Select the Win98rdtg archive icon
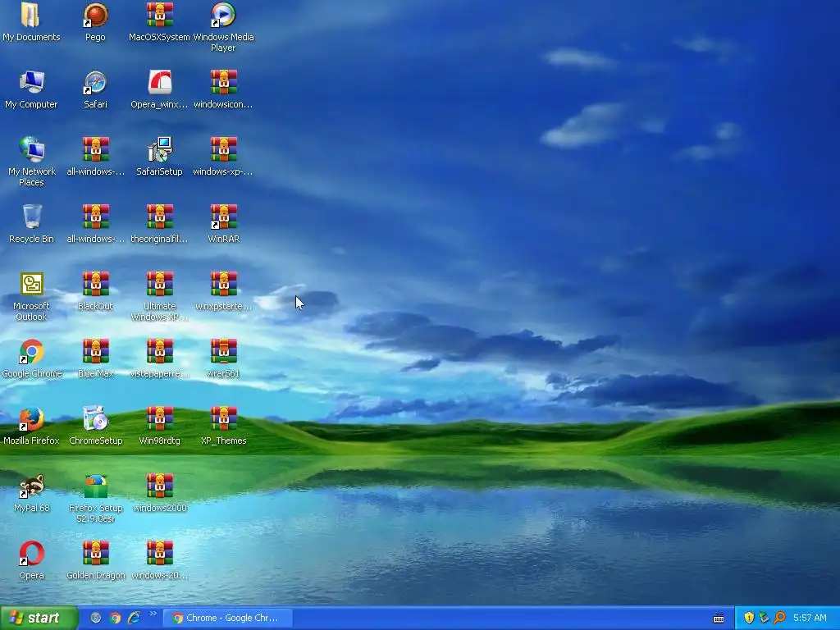Screen dimensions: 840x630 point(160,418)
